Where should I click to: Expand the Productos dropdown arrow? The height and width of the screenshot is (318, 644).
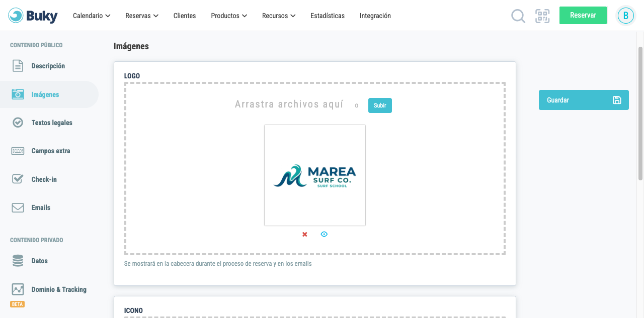click(x=245, y=16)
